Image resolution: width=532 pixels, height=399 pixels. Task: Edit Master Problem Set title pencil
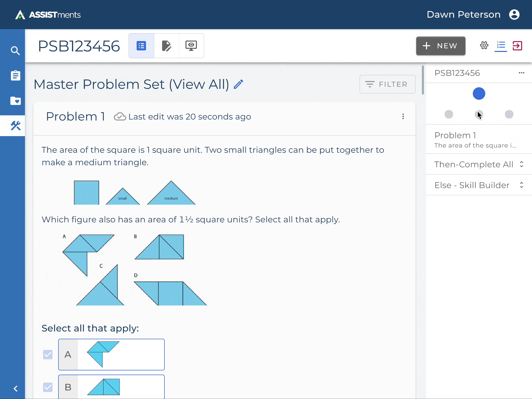coord(238,84)
